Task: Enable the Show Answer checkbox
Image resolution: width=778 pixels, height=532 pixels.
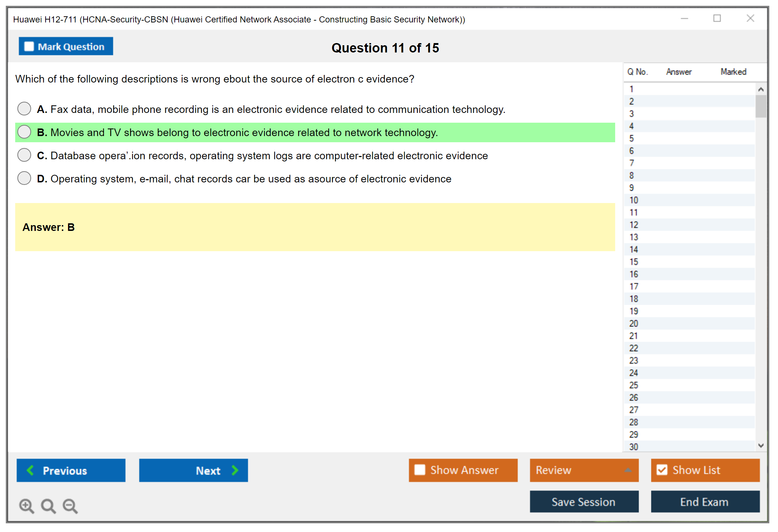Action: click(420, 470)
